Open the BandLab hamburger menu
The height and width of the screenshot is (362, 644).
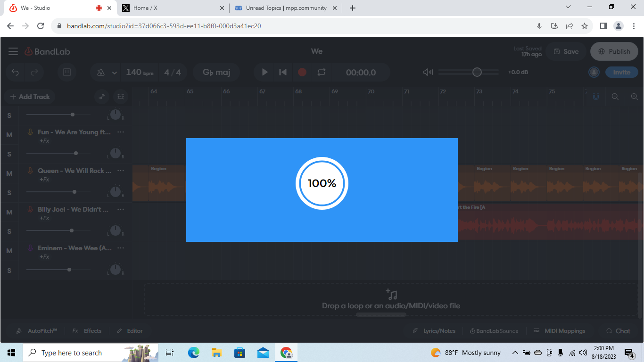pos(13,51)
